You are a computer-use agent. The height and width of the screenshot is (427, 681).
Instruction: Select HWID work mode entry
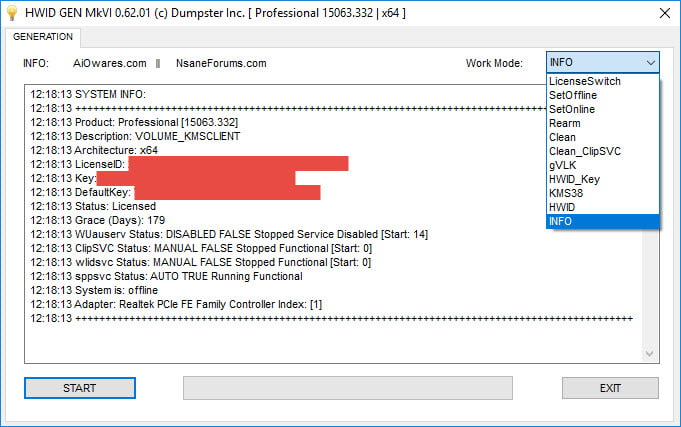pyautogui.click(x=602, y=207)
